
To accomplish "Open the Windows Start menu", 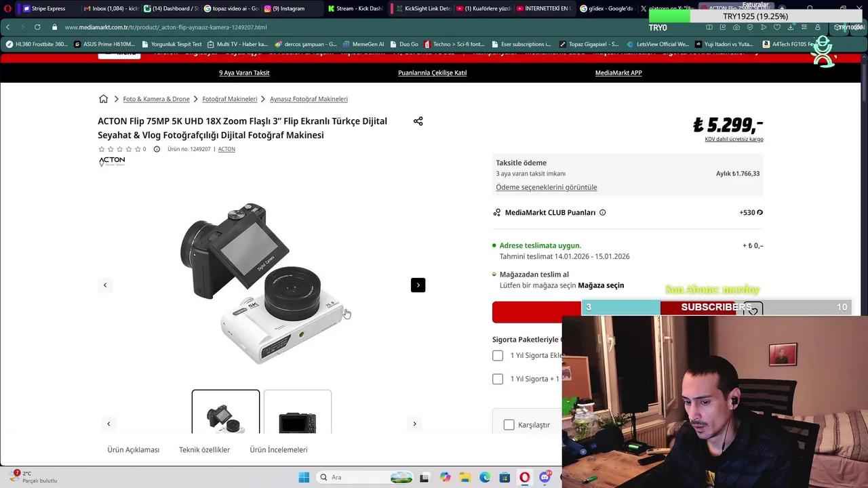I will [x=304, y=477].
